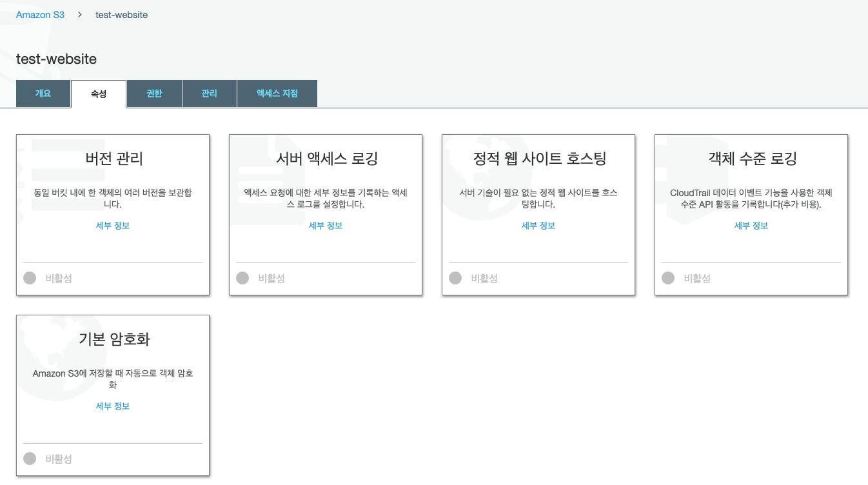Select the 속성 tab

[x=99, y=94]
